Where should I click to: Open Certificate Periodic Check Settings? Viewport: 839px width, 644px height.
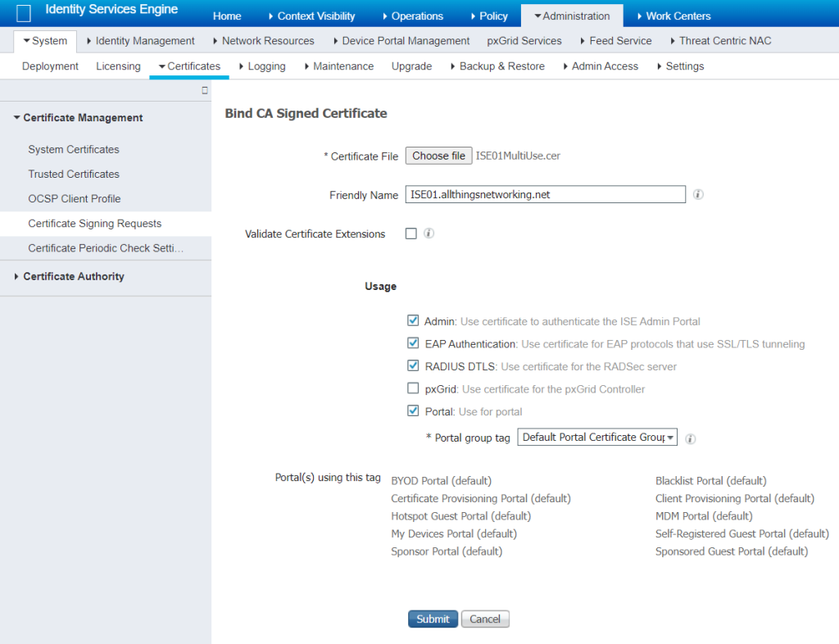pos(106,248)
